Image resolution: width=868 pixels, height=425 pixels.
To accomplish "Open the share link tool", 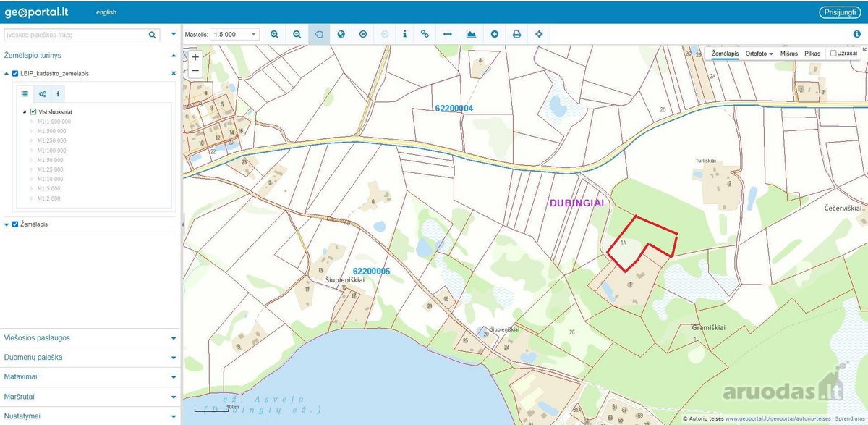I will (x=425, y=34).
